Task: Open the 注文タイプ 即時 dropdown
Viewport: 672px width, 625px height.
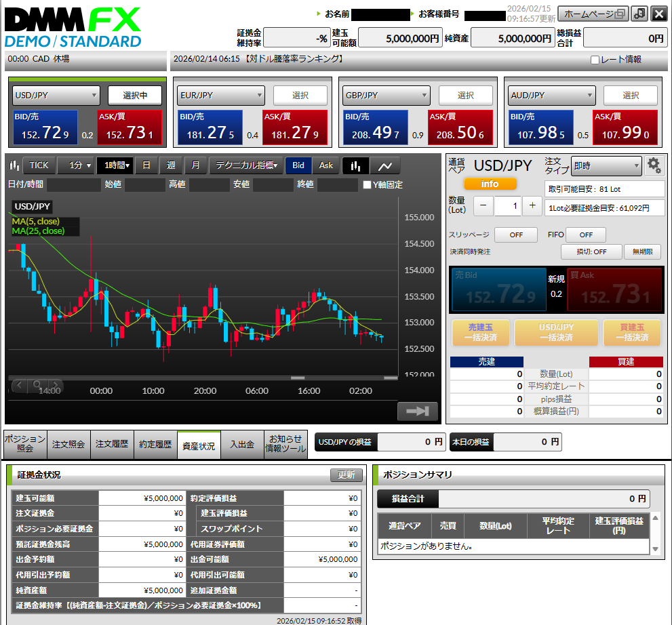Action: tap(606, 165)
